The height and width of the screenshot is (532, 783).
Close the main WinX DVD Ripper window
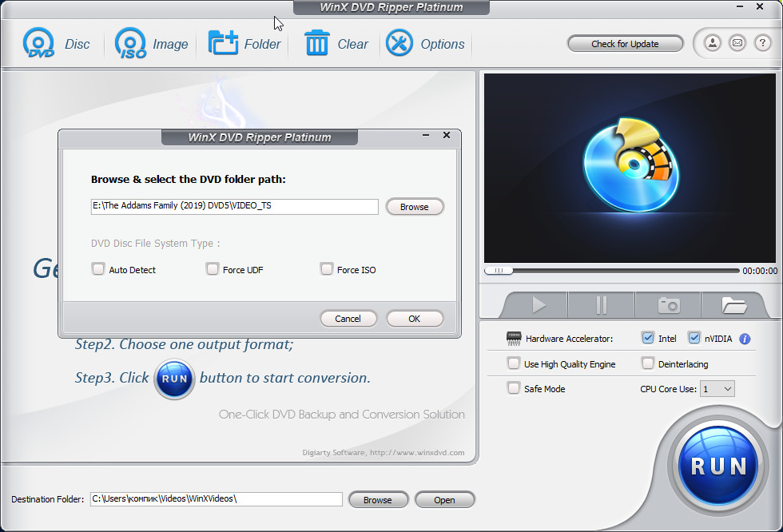(760, 7)
